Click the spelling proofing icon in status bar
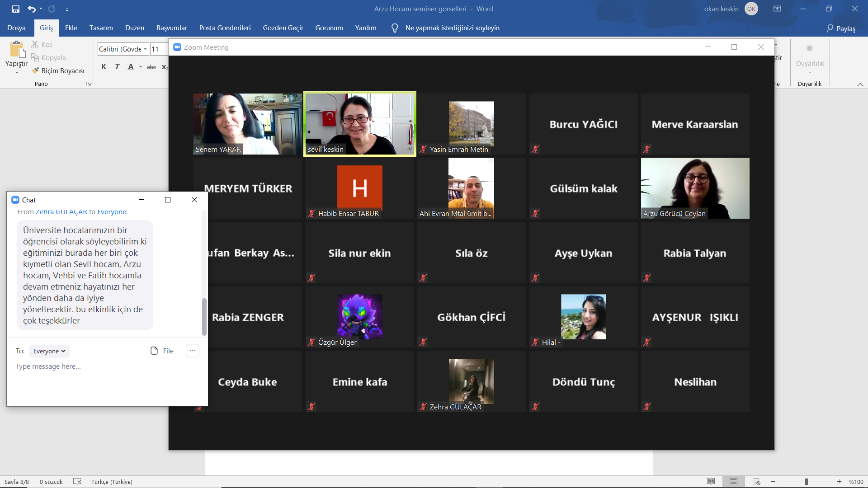Viewport: 868px width, 488px height. [x=77, y=482]
